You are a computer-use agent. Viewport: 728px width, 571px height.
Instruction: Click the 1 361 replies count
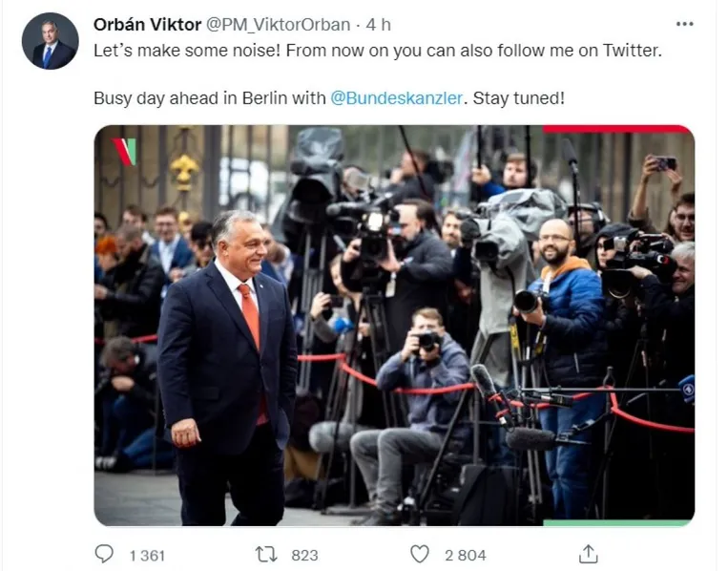tap(146, 555)
